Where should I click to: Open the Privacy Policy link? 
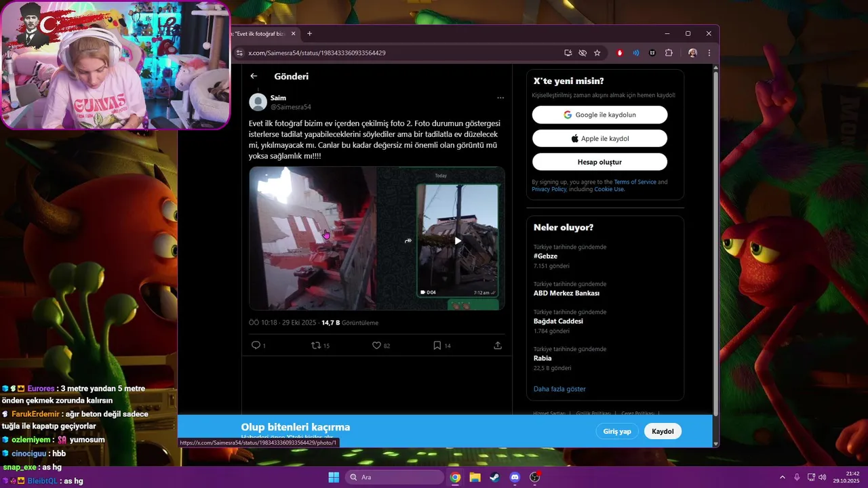[549, 189]
